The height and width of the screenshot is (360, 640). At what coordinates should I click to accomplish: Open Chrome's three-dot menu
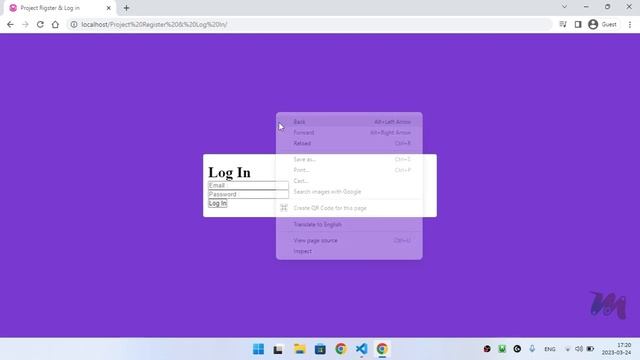point(630,24)
